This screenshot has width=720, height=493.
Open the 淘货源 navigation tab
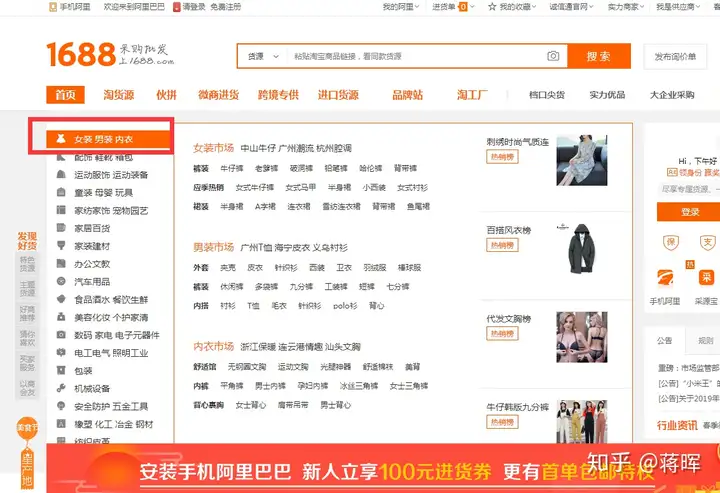point(118,95)
